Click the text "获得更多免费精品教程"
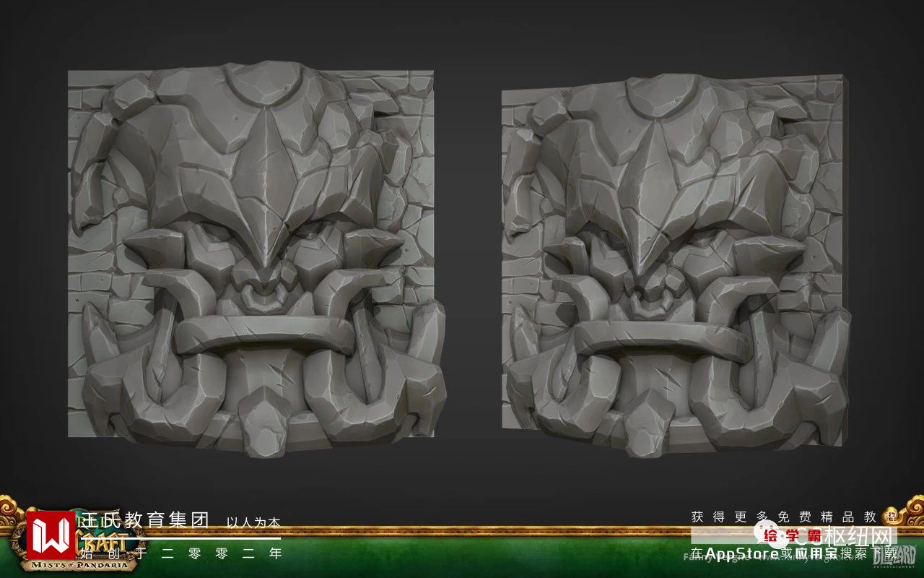Viewport: 924px width, 578px height. coord(794,517)
